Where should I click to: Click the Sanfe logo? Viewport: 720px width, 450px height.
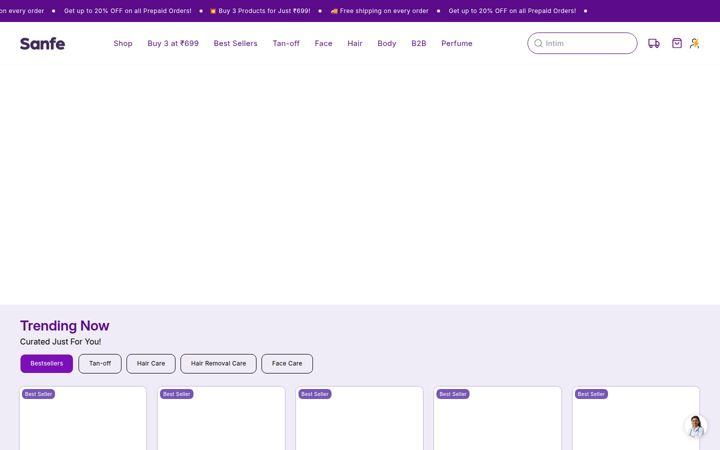[42, 44]
